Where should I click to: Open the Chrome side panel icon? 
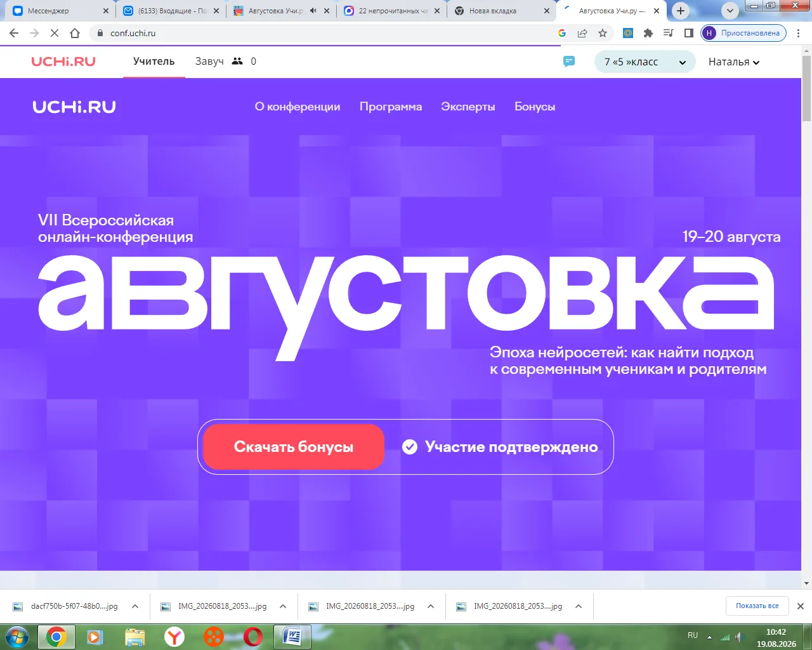pyautogui.click(x=688, y=33)
